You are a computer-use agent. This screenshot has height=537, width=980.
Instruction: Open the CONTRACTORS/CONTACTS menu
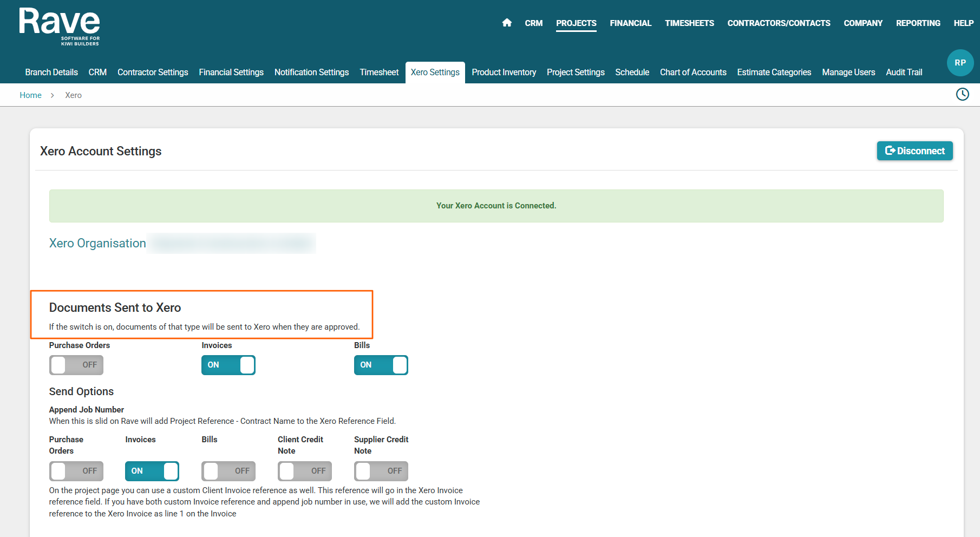coord(779,23)
